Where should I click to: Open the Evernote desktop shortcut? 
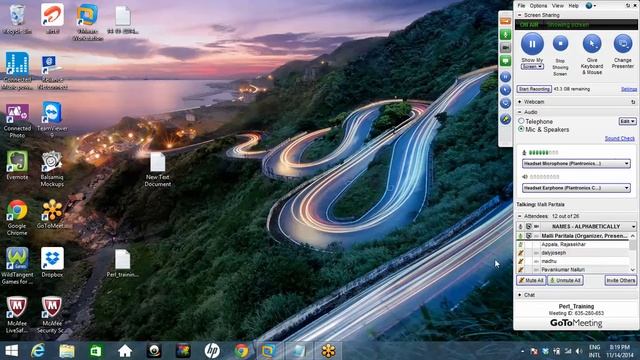[17, 165]
